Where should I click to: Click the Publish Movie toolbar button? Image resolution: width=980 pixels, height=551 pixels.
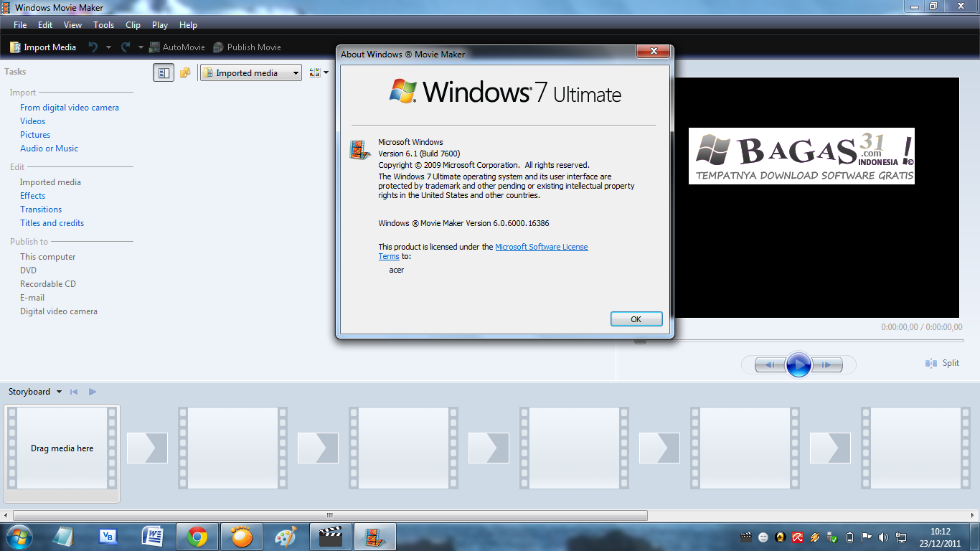pos(247,47)
